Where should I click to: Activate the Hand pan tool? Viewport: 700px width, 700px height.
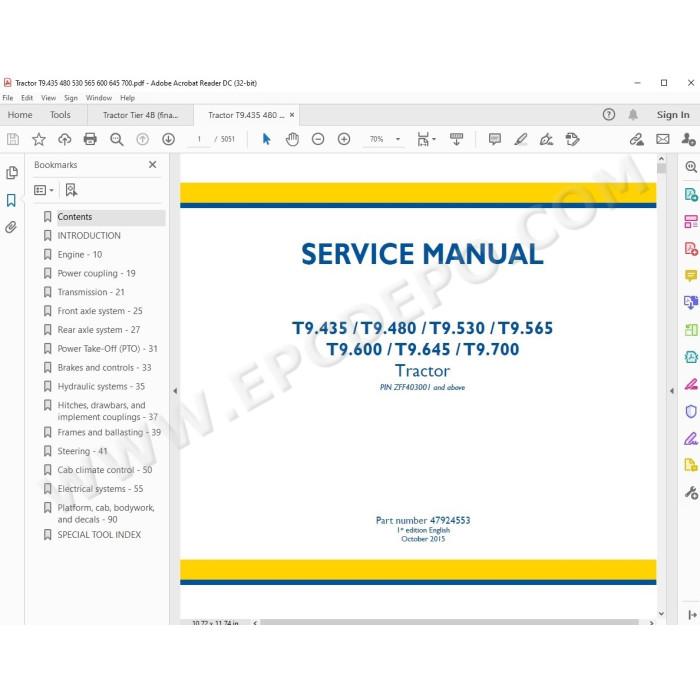[292, 139]
